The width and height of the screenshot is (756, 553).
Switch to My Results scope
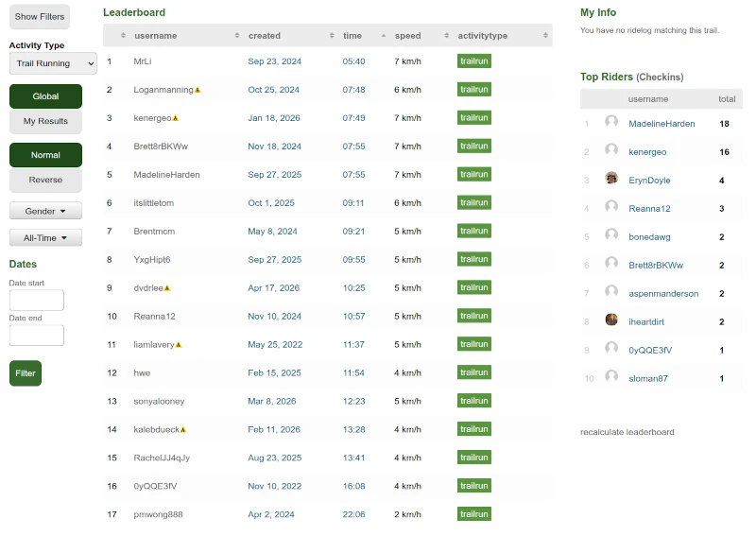click(45, 121)
